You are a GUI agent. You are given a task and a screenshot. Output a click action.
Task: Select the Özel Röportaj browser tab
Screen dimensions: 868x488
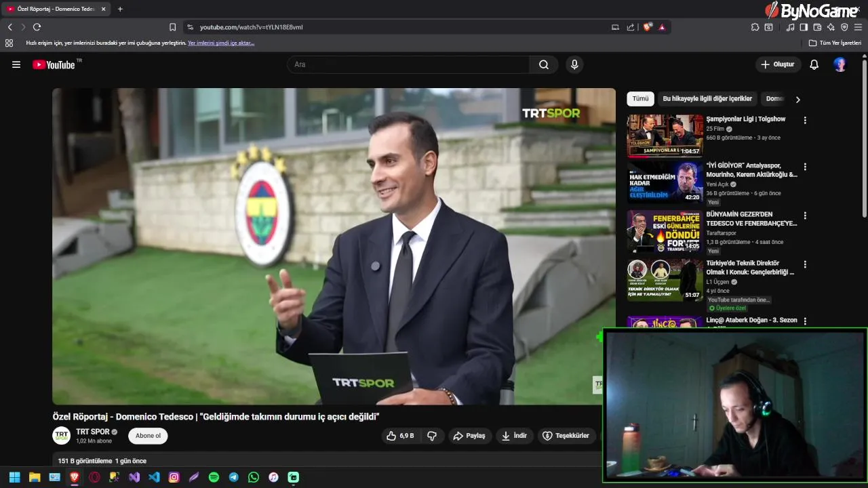pos(57,9)
